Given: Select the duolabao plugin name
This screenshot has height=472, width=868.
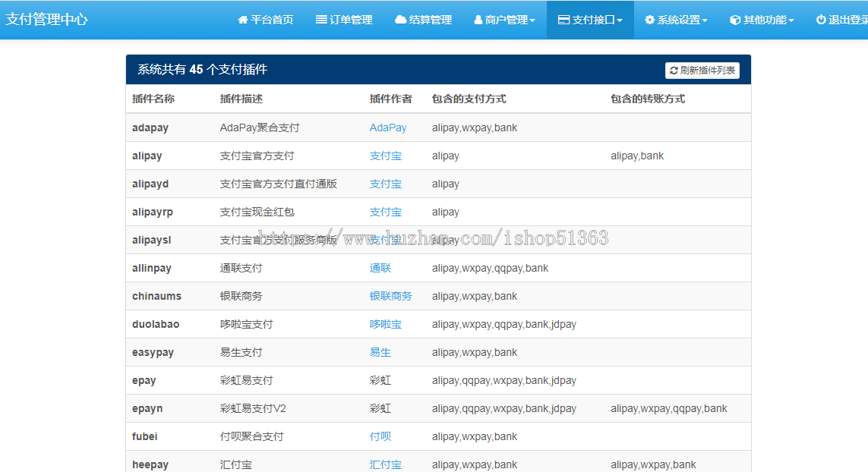Looking at the screenshot, I should pos(156,324).
